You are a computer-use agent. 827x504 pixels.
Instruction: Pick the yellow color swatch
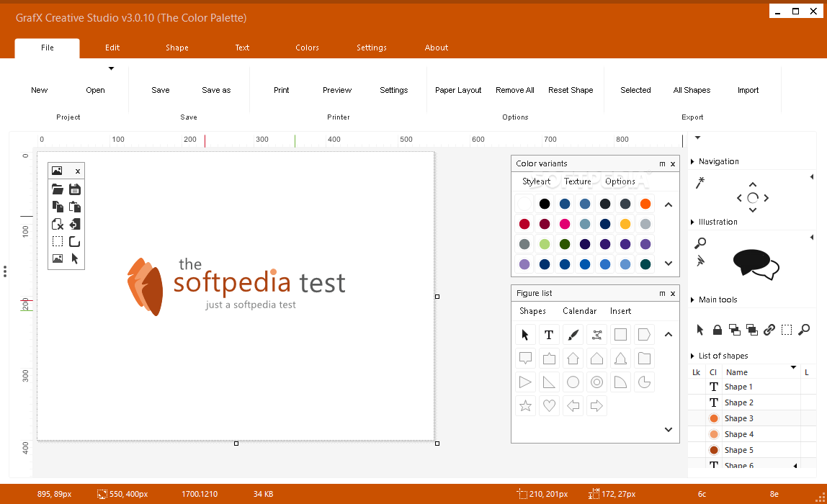pyautogui.click(x=625, y=224)
